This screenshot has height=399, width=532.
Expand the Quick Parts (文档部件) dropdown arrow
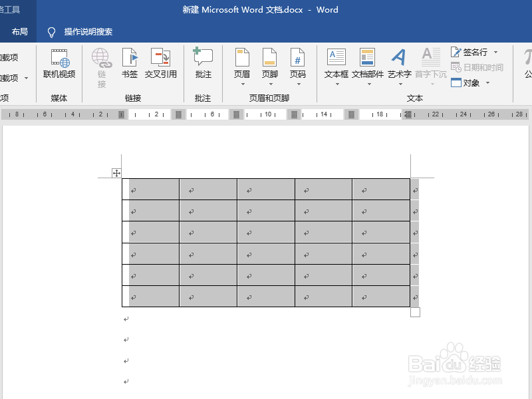click(x=369, y=84)
